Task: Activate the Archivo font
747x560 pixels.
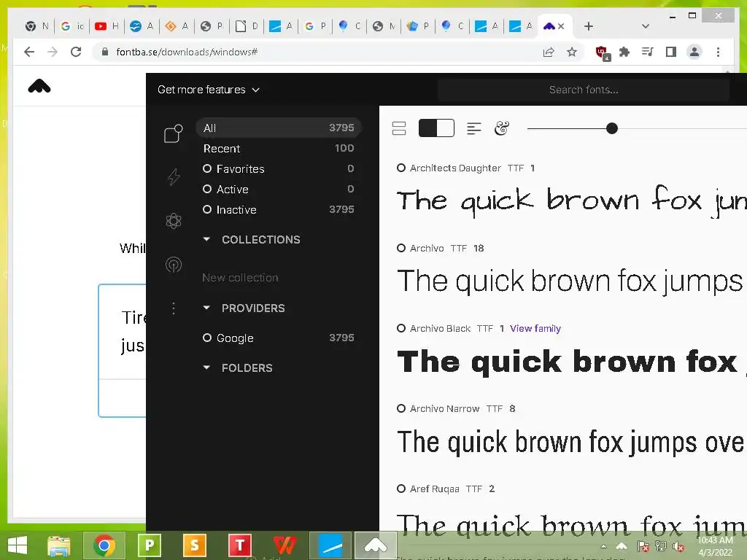Action: pos(401,248)
